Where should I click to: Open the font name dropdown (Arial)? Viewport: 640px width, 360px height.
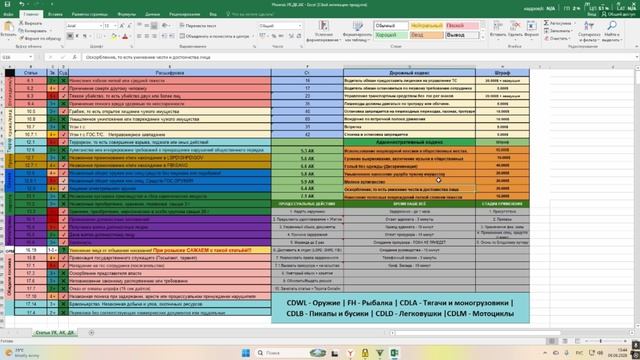click(100, 26)
